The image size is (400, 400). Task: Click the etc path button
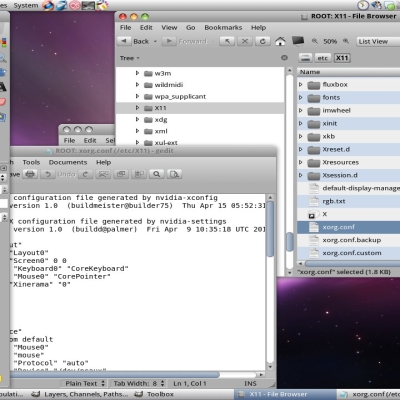click(322, 58)
